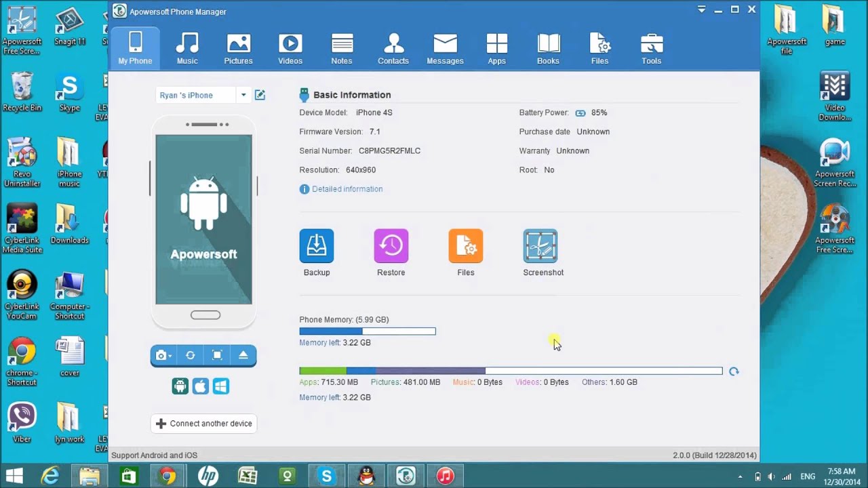Click the Windows Start button
Image resolution: width=868 pixels, height=488 pixels.
click(x=14, y=476)
